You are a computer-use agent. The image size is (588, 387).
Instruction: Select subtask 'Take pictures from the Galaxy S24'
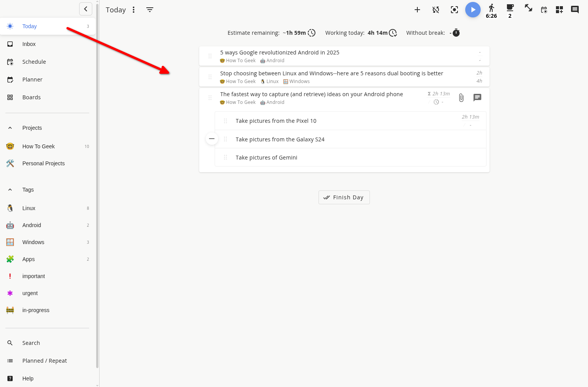point(280,139)
